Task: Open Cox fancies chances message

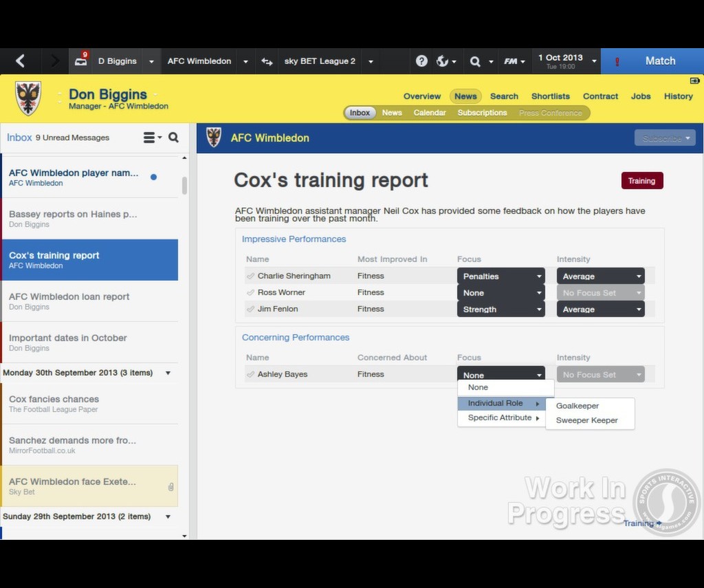Action: (90, 404)
